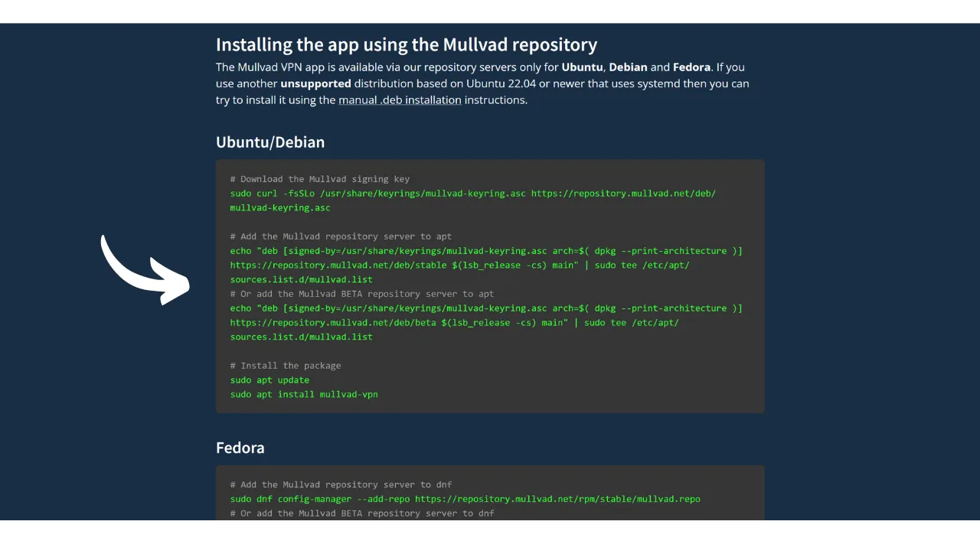Click '# Or add the Mullvad BETA repository server to apt'
980x544 pixels.
coord(362,294)
